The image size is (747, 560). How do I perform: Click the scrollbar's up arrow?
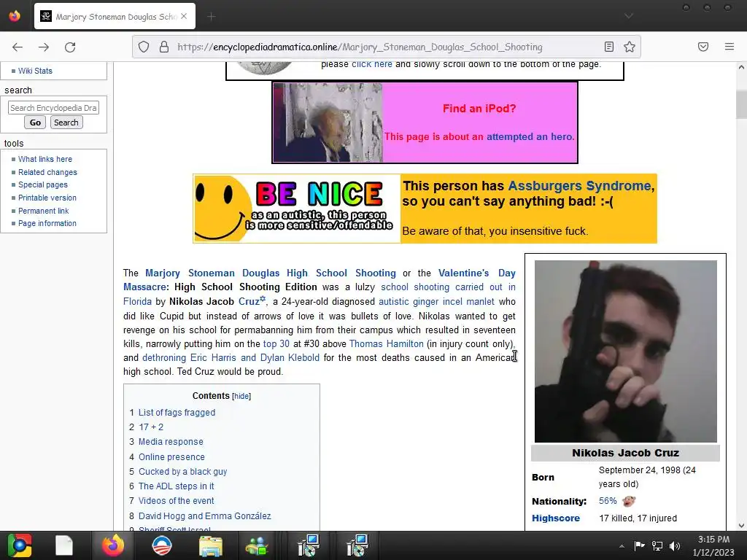click(x=741, y=68)
